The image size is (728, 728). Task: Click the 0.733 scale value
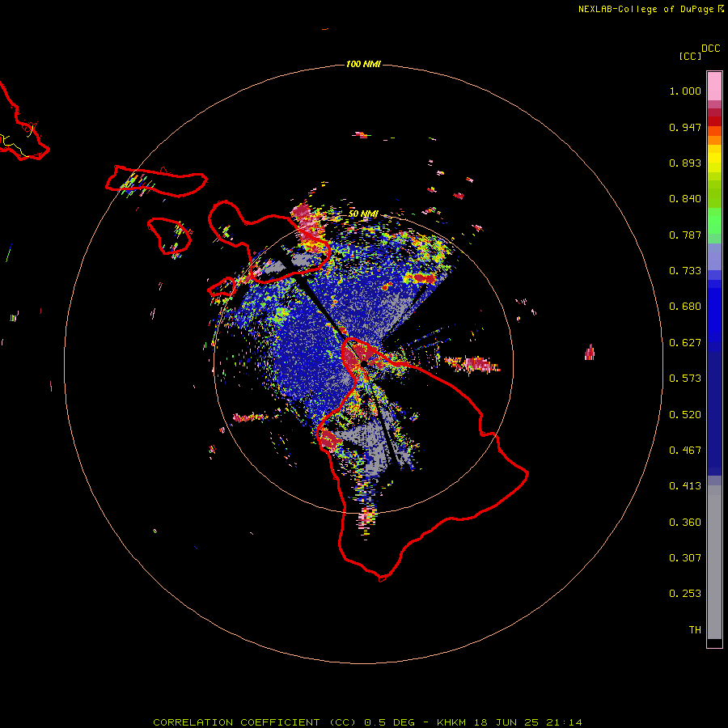click(x=685, y=271)
